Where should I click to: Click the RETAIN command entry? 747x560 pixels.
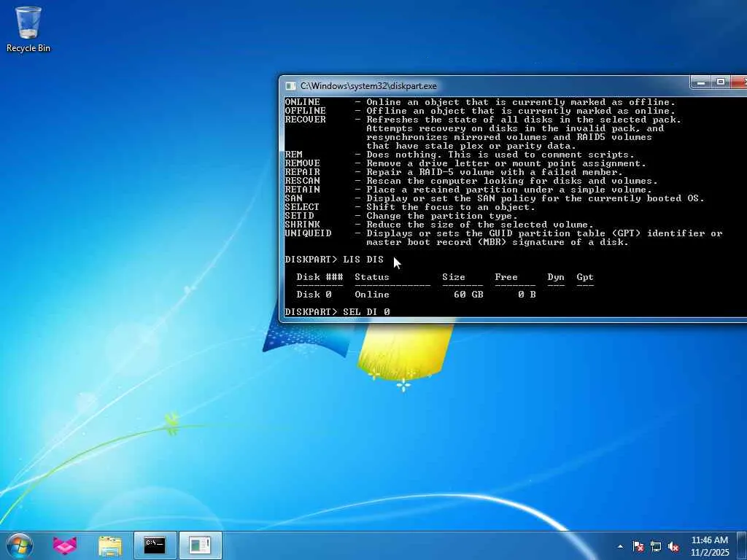303,190
